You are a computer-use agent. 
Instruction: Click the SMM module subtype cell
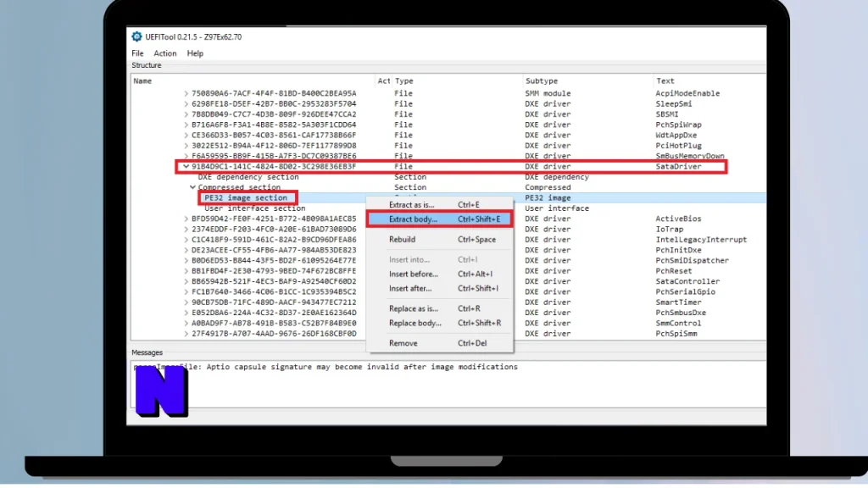[x=548, y=93]
